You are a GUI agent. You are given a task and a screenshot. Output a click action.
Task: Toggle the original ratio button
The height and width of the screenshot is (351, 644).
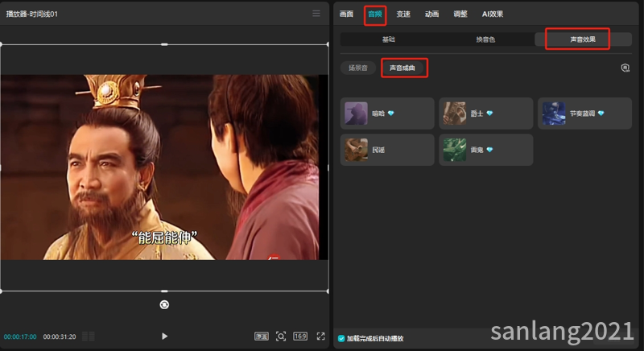pos(262,337)
